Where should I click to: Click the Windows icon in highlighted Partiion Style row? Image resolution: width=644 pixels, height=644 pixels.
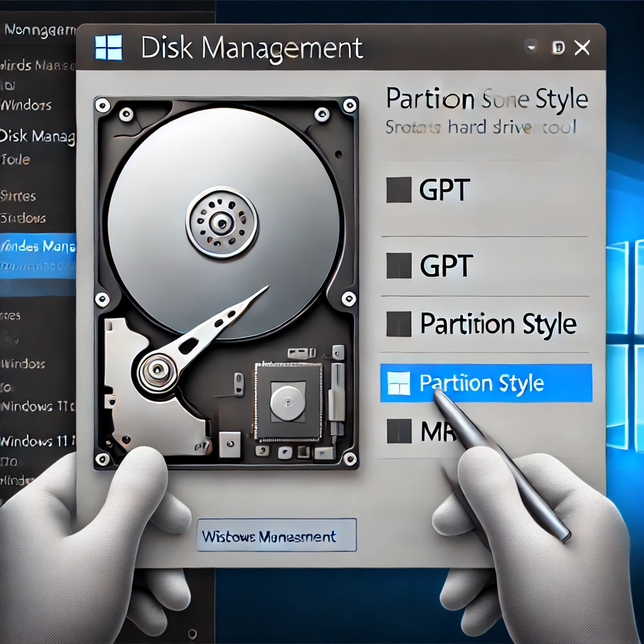click(399, 383)
